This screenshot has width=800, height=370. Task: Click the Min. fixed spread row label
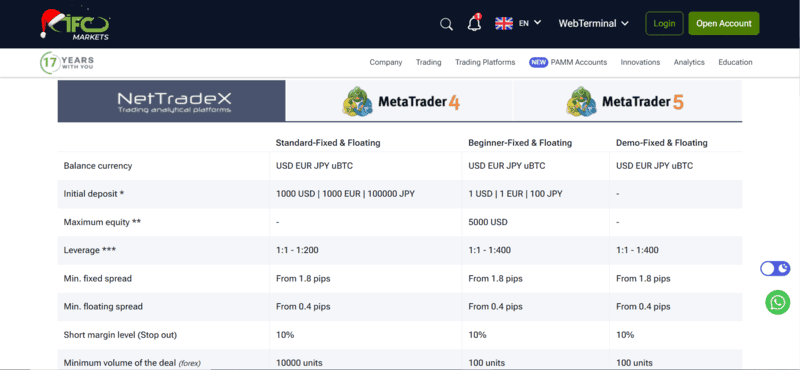[x=97, y=279]
